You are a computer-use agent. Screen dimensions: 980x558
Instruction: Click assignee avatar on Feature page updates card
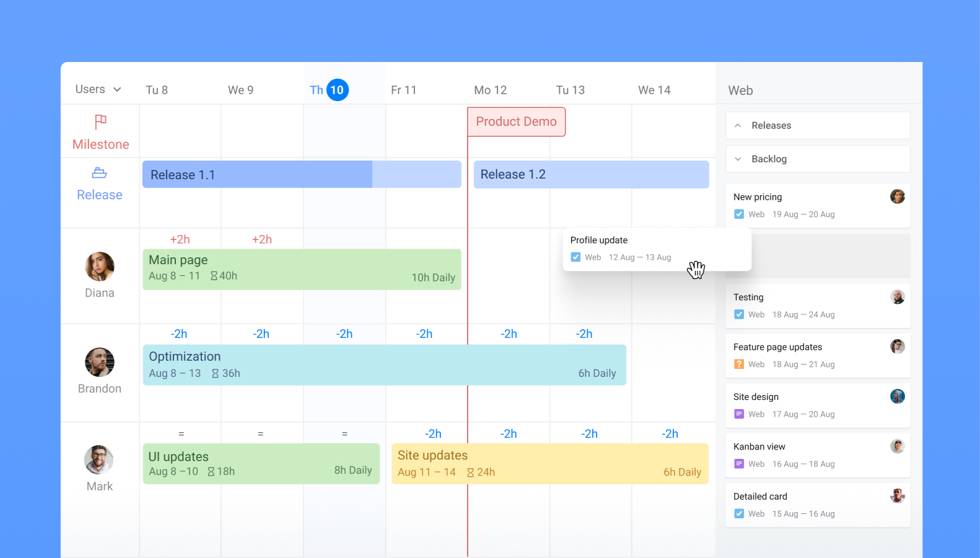pyautogui.click(x=898, y=347)
